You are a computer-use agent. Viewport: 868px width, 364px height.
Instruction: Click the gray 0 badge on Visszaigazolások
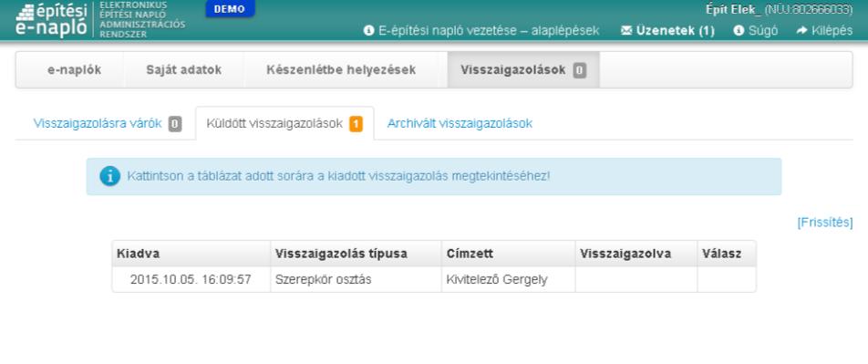tap(579, 70)
